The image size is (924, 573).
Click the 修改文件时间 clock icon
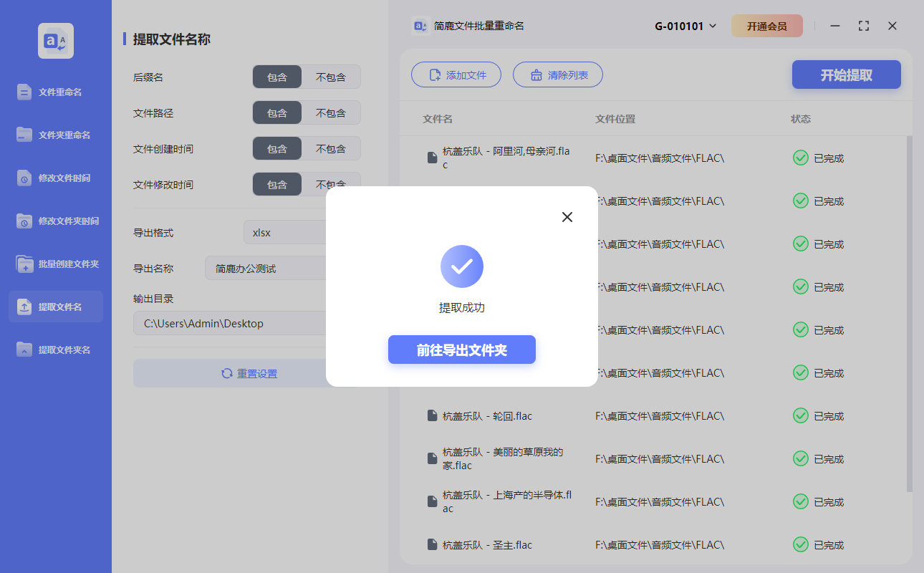[x=24, y=178]
